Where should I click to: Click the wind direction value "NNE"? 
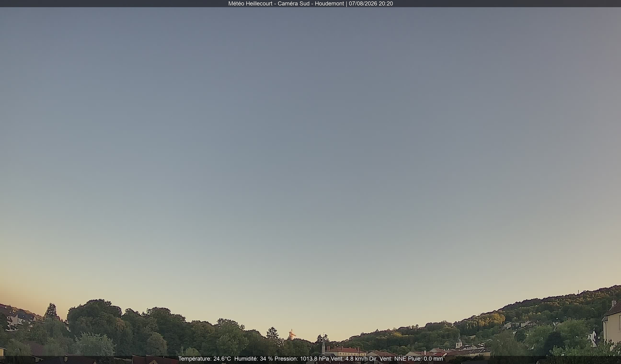[x=400, y=359]
